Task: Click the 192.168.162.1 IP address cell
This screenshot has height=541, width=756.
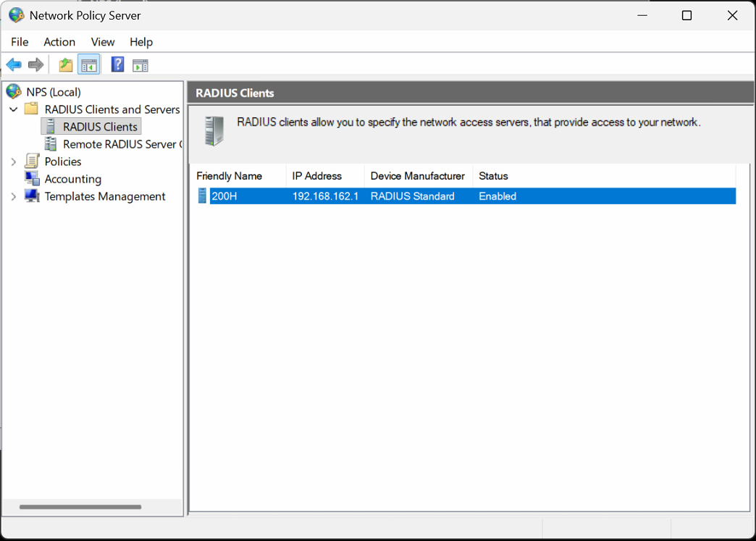Action: point(325,196)
